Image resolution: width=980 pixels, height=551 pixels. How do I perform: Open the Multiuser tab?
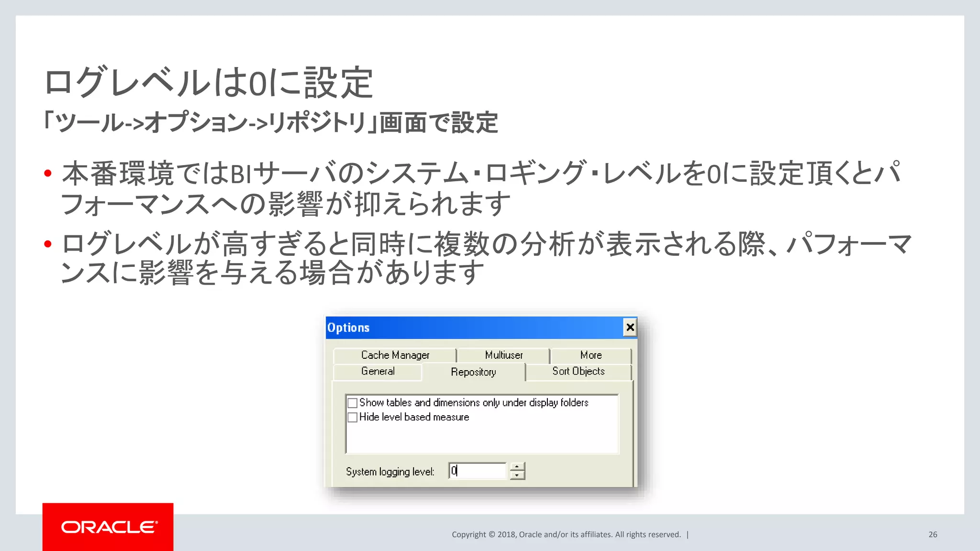pos(503,355)
